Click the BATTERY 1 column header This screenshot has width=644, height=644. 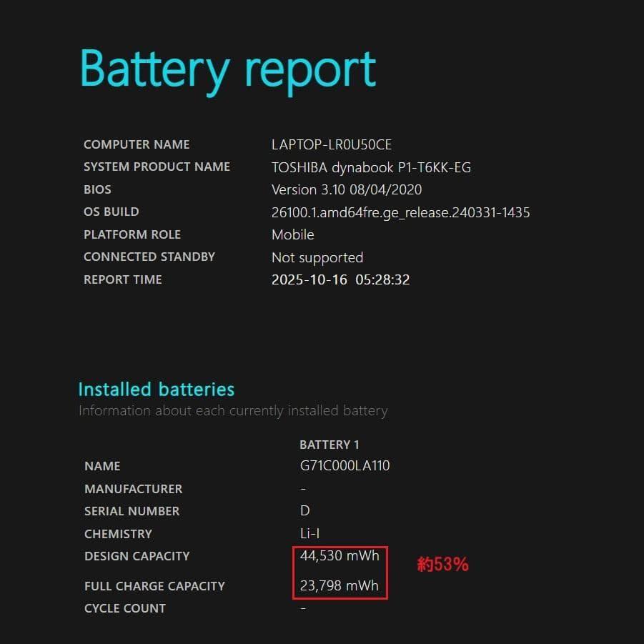330,445
